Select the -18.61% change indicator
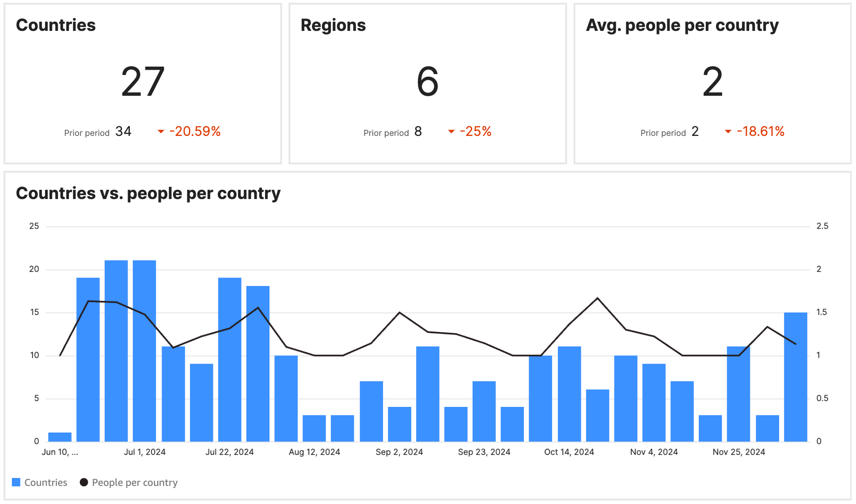Viewport: 856px width, 504px height. tap(761, 131)
